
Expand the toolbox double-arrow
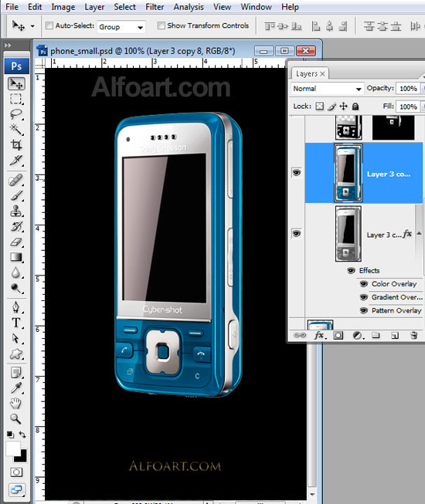pos(8,46)
